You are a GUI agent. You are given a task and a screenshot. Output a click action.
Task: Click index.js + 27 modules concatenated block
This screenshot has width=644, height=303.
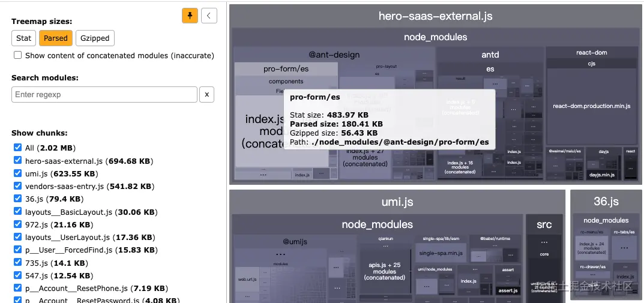(365, 158)
